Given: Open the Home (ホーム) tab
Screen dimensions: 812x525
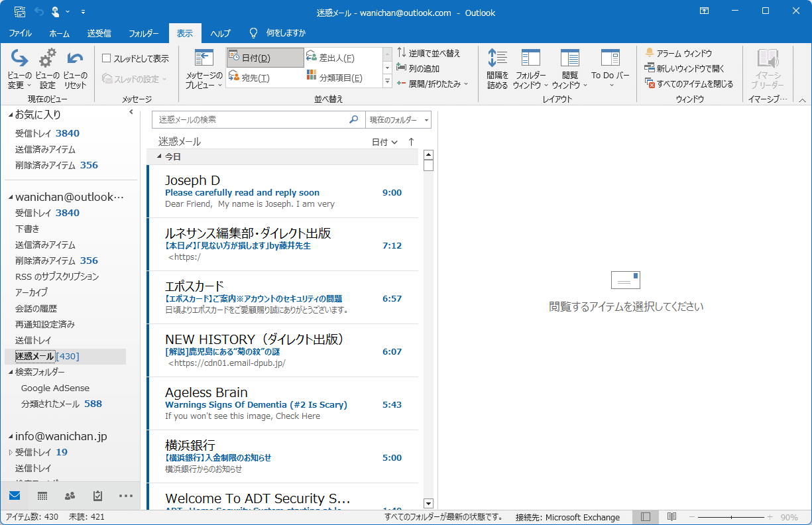Looking at the screenshot, I should point(60,33).
